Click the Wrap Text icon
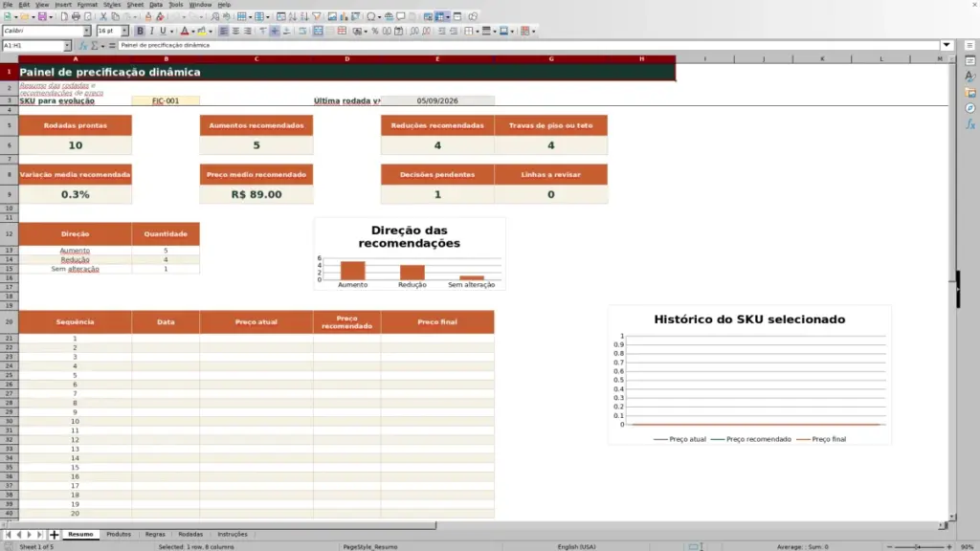980x551 pixels. [x=302, y=31]
